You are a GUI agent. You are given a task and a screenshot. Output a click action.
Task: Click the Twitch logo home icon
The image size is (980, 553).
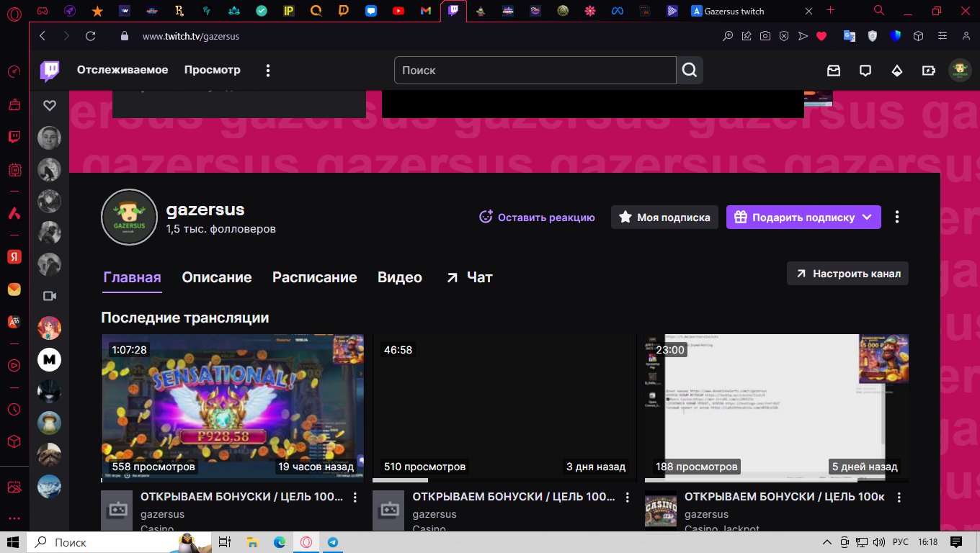click(50, 71)
